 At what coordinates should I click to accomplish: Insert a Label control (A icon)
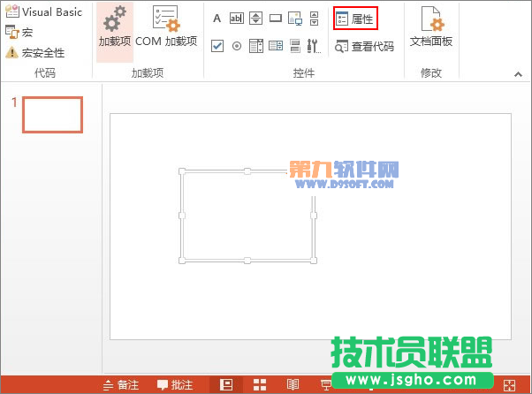click(217, 18)
